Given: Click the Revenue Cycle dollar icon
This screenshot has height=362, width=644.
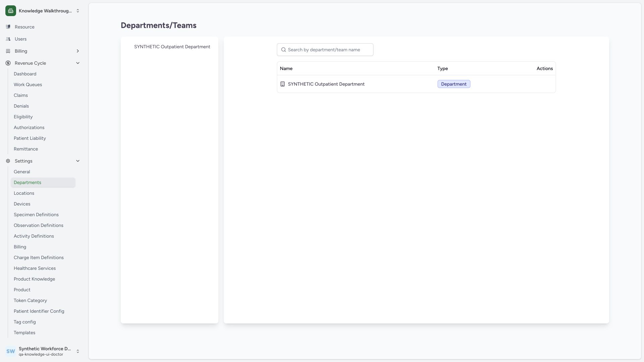Looking at the screenshot, I should [x=8, y=63].
